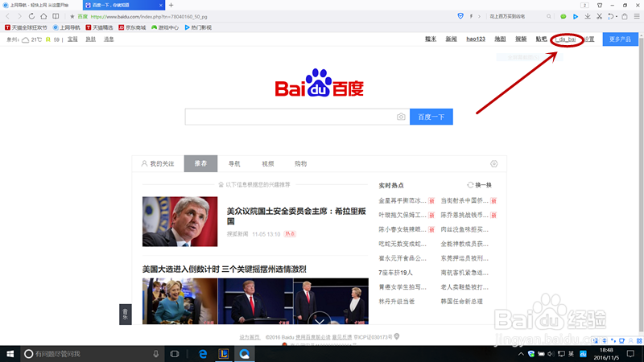
Task: Open a new browser tab
Action: (171, 5)
